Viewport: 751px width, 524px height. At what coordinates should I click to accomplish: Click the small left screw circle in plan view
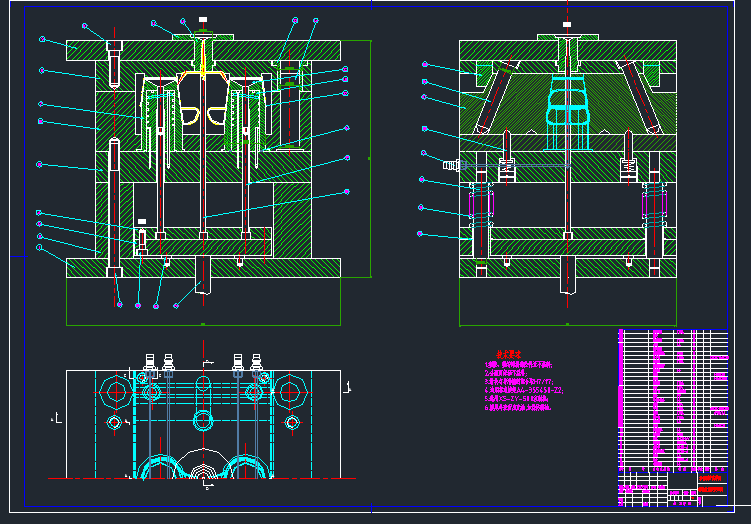114,422
